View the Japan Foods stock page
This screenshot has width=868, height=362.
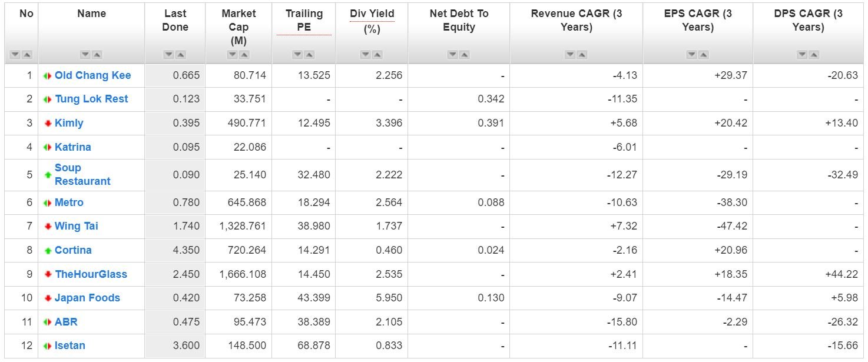(x=87, y=298)
